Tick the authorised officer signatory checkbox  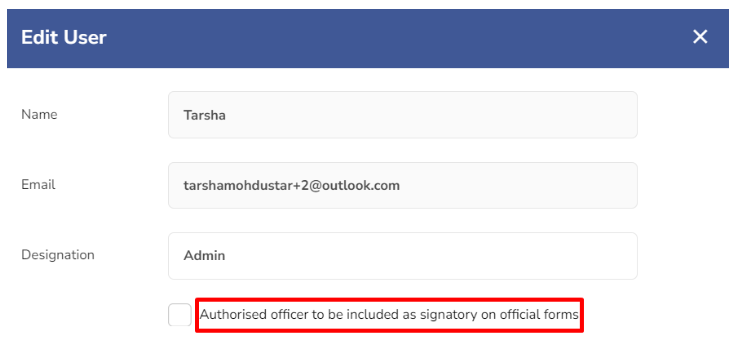coord(180,315)
